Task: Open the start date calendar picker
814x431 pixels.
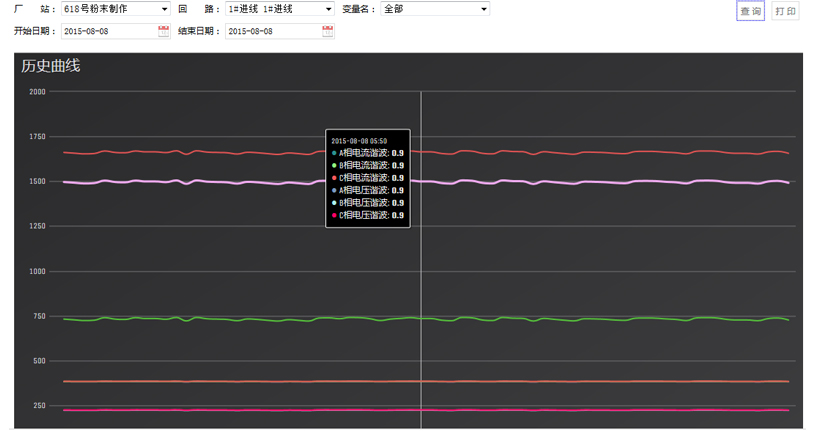Action: pos(163,31)
